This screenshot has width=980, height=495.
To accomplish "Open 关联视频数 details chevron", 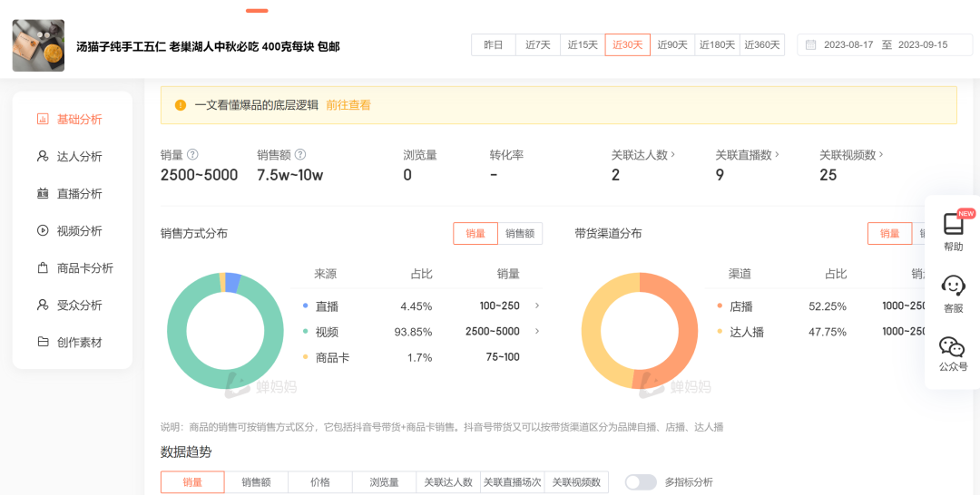I will click(x=881, y=155).
